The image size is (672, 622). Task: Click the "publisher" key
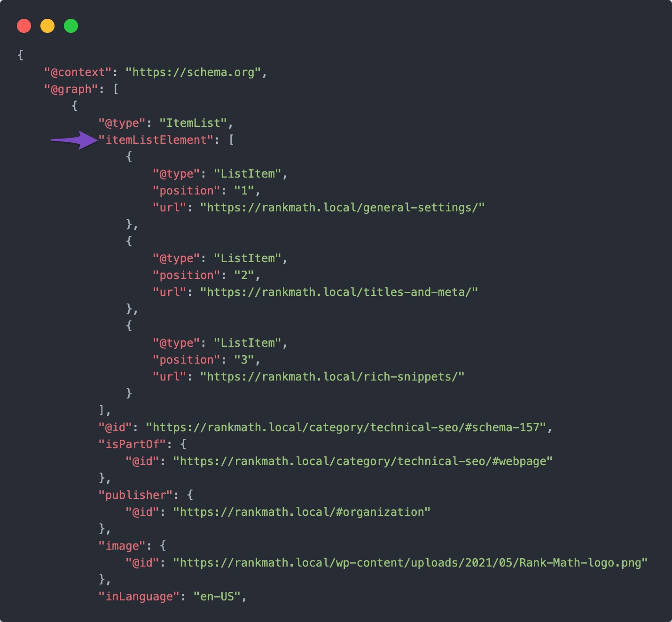pos(136,495)
